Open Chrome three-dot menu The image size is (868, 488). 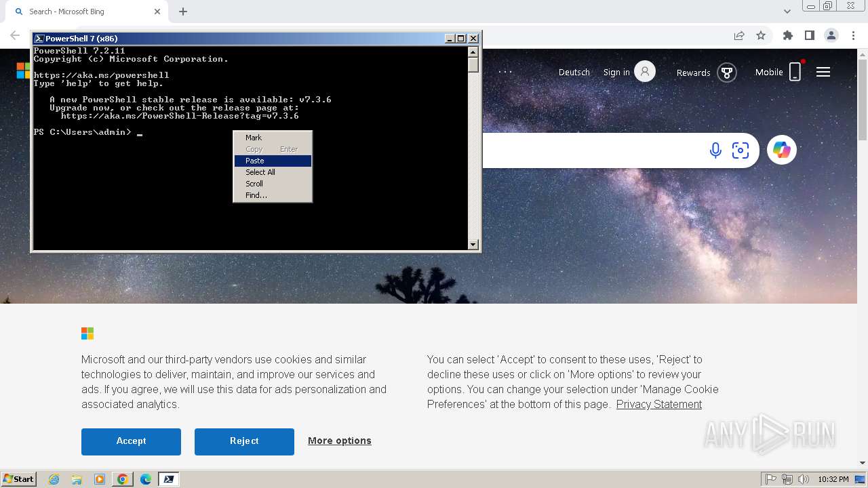click(x=854, y=36)
